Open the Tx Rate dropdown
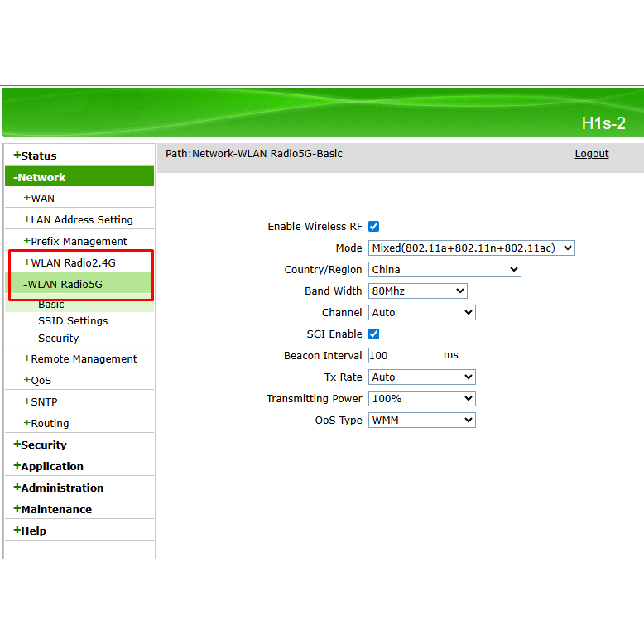This screenshot has height=644, width=644. [421, 377]
